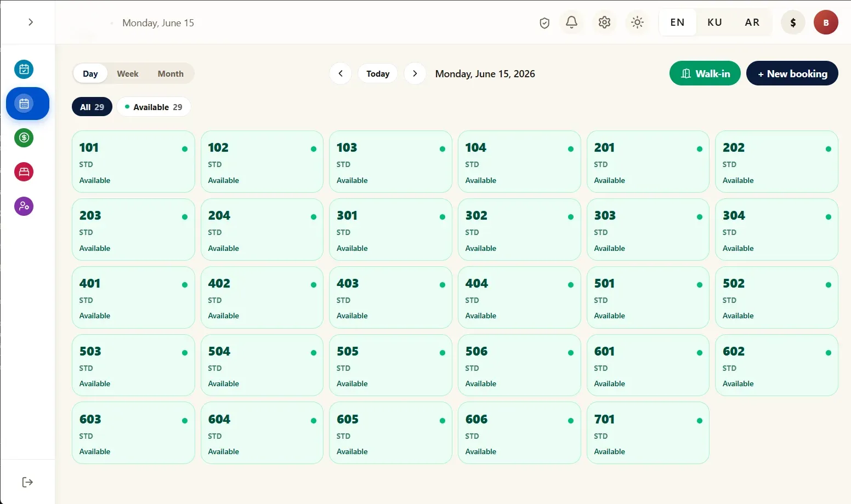Switch language to EN
The image size is (851, 504).
point(678,22)
